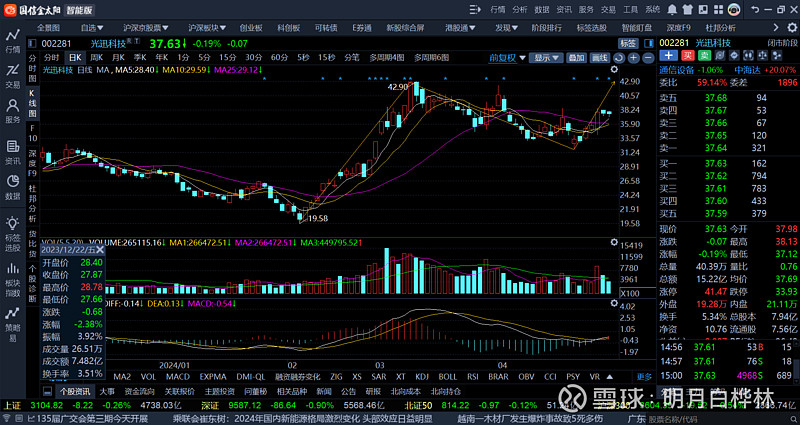800x425 pixels.
Task: Open the 服务 sidebar person icon
Action: tap(13, 112)
